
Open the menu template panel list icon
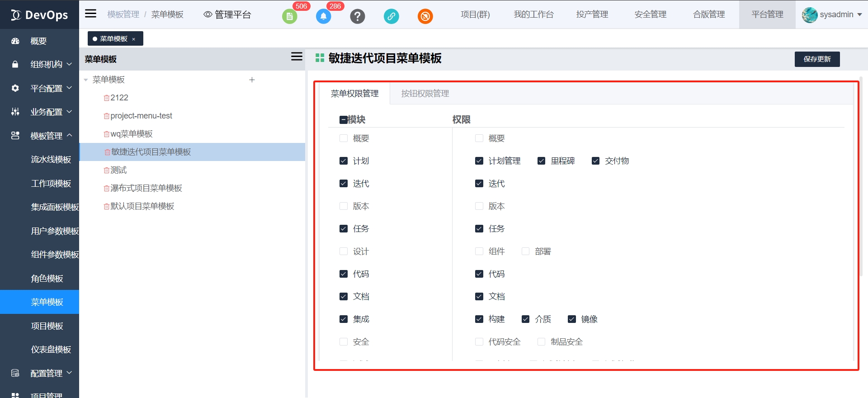click(x=297, y=57)
